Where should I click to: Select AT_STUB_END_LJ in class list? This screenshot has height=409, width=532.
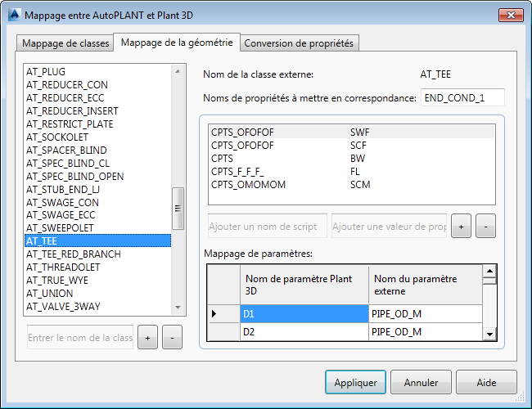pyautogui.click(x=97, y=189)
